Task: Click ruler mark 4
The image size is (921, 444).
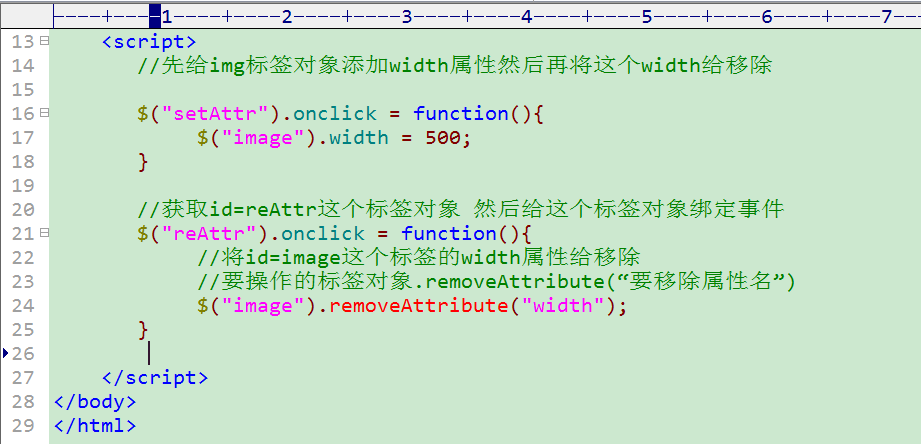Action: [x=526, y=17]
